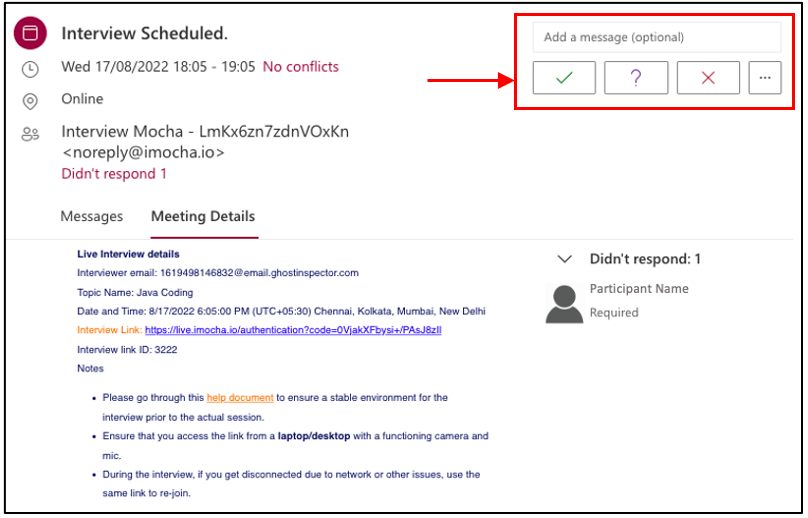Click in the Add a message field
The image size is (808, 518).
click(x=657, y=37)
